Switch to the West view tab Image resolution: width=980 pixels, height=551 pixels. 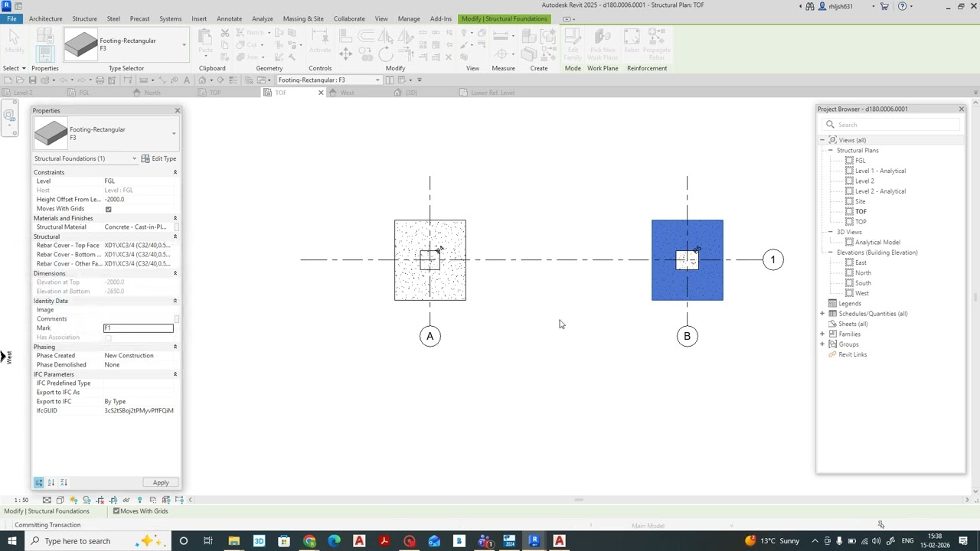(x=347, y=93)
